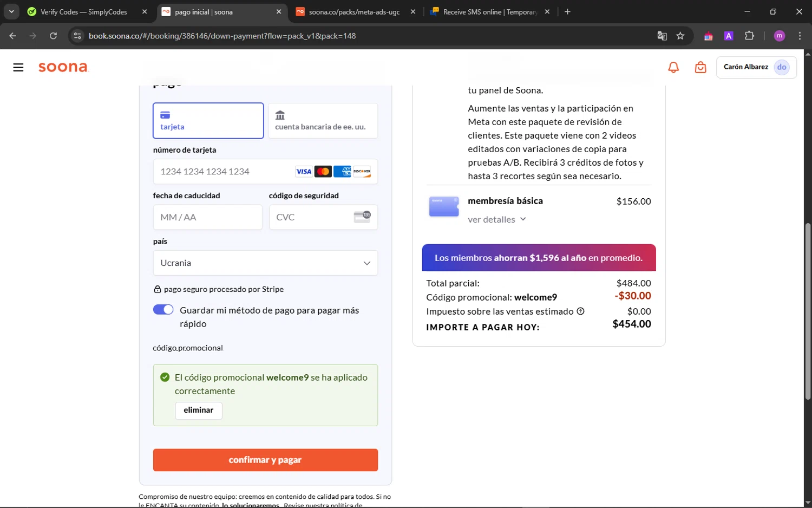Image resolution: width=812 pixels, height=508 pixels.
Task: View site information icon in address bar
Action: point(77,36)
